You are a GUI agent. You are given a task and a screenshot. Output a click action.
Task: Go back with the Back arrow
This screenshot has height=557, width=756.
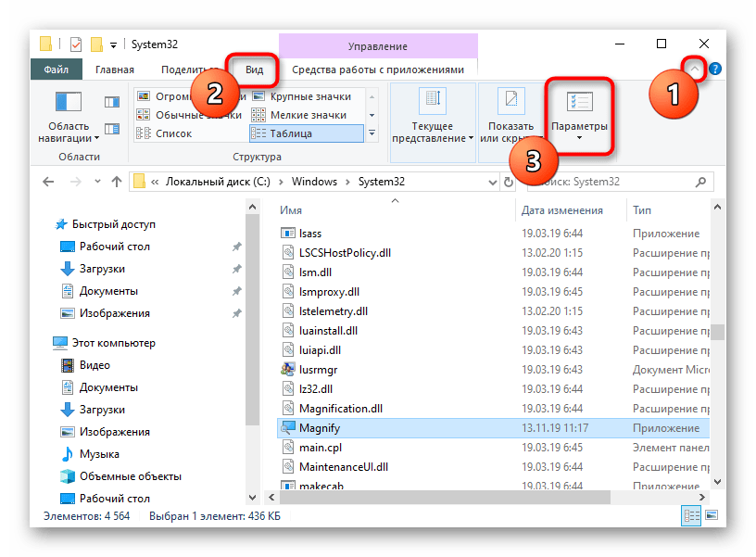coord(48,182)
